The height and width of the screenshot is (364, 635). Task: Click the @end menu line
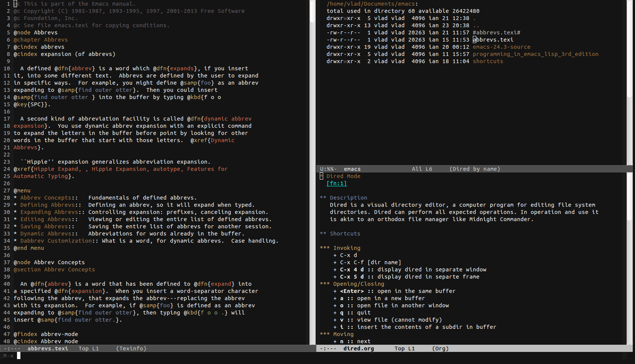(x=29, y=248)
